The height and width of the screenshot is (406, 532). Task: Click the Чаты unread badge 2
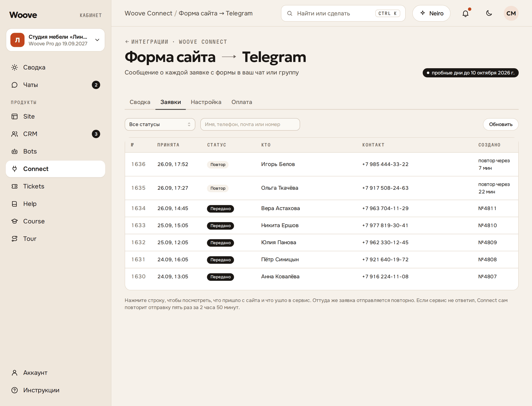96,85
